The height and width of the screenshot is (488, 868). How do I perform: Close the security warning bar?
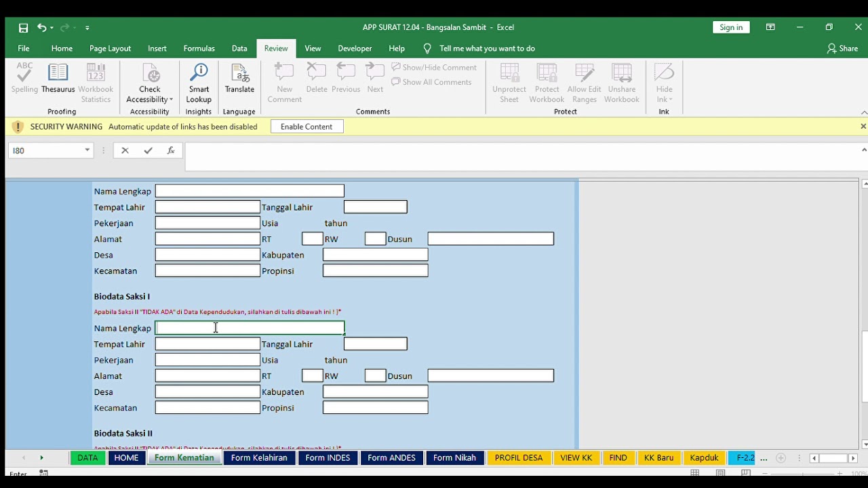[863, 126]
